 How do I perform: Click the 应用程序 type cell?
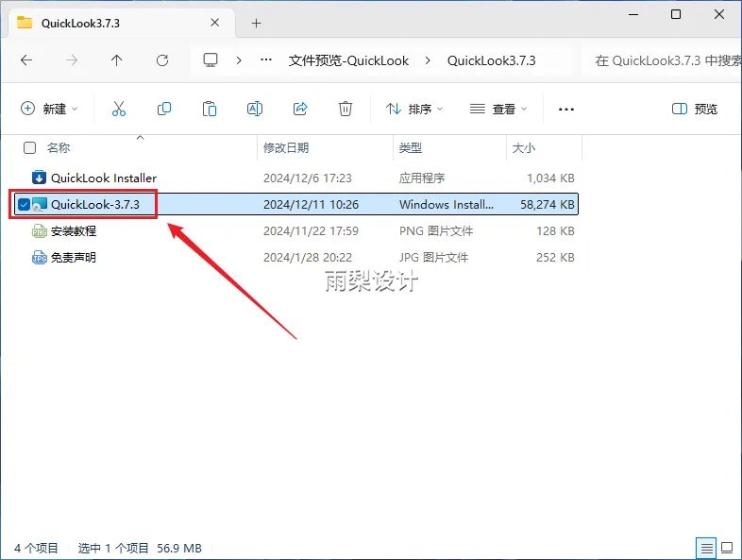point(422,178)
